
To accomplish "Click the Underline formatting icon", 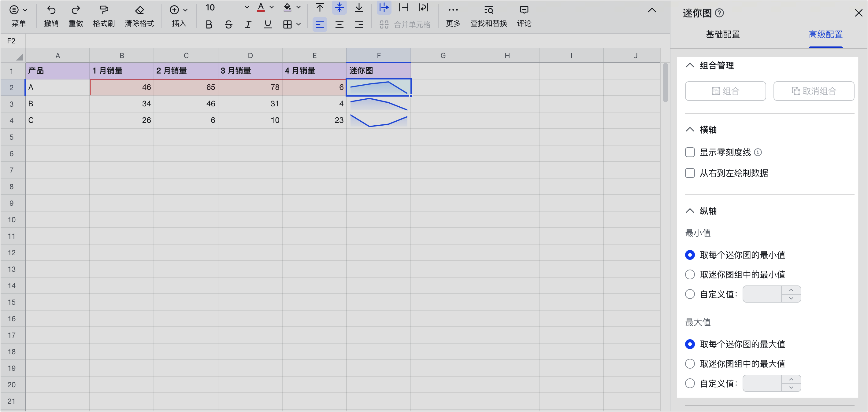I will tap(268, 25).
